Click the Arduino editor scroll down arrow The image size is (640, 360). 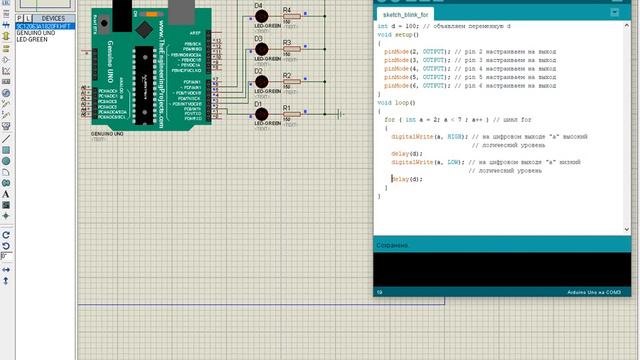click(x=627, y=229)
